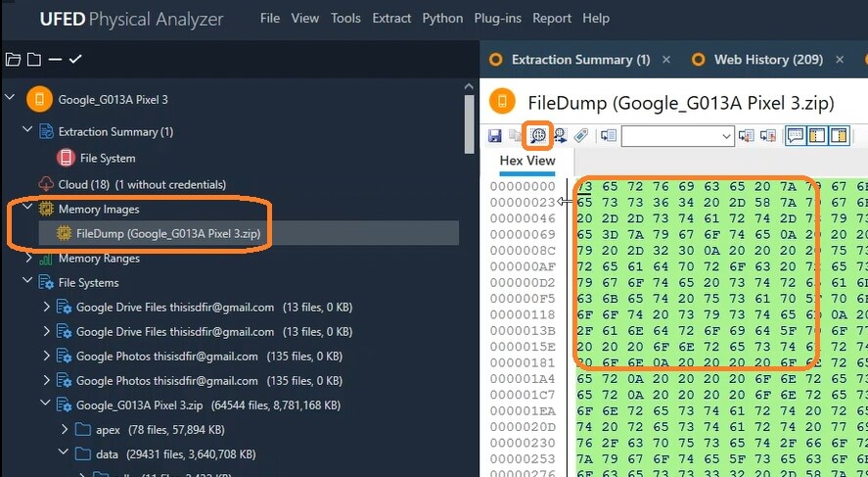This screenshot has height=477, width=868.
Task: Expand the Memory Ranges tree node
Action: [28, 258]
